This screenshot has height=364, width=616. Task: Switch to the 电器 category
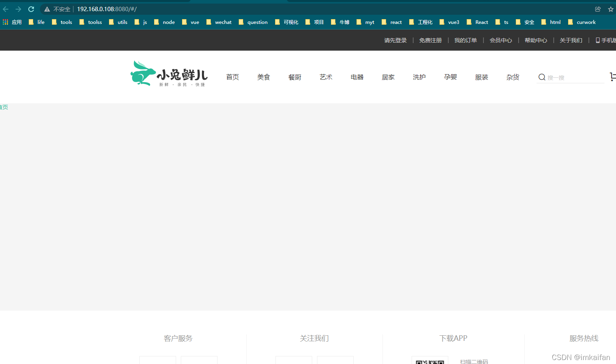click(x=357, y=77)
